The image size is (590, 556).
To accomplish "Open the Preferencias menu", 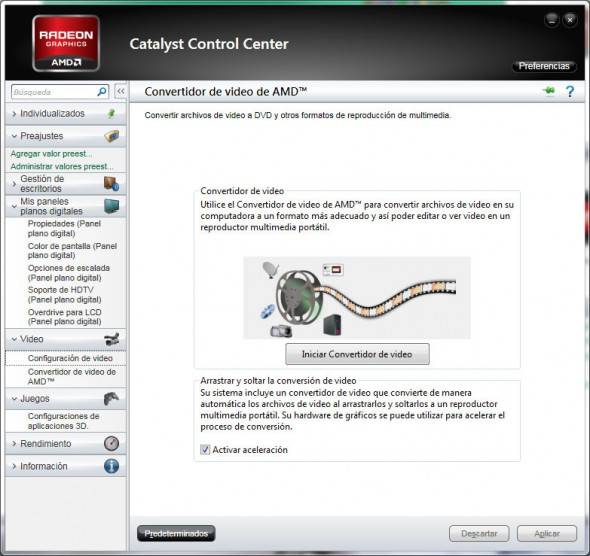I will click(x=544, y=66).
